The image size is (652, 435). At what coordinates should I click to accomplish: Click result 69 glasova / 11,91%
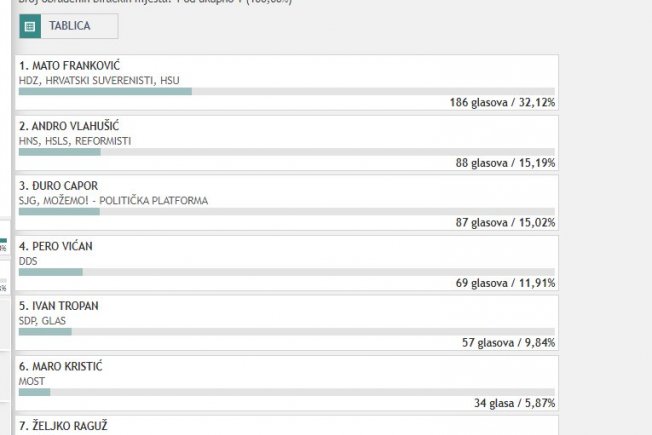tap(505, 283)
